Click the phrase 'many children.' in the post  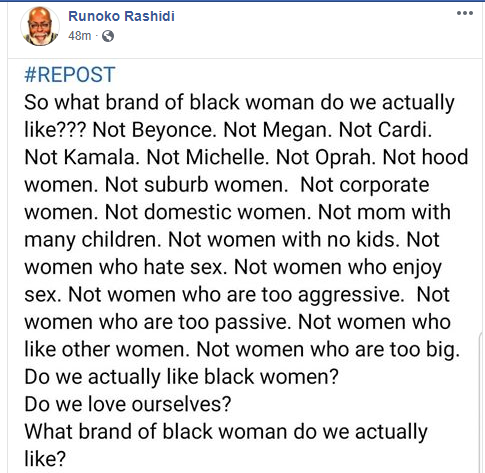coord(93,240)
